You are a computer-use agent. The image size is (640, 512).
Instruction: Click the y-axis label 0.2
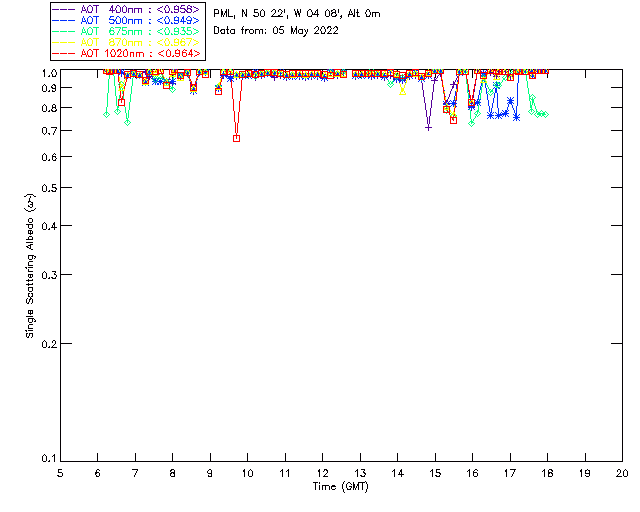pyautogui.click(x=49, y=344)
